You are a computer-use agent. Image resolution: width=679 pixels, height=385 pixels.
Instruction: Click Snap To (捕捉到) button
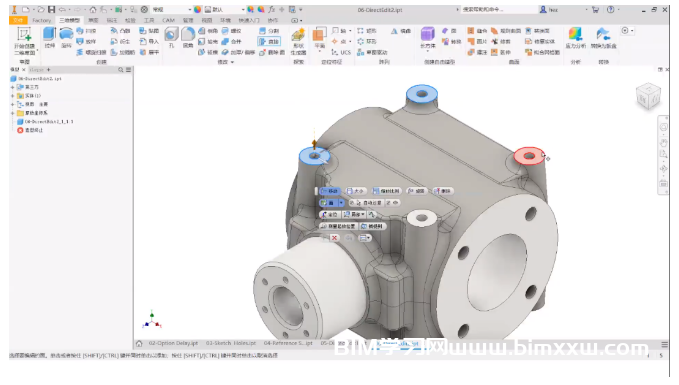pos(372,226)
